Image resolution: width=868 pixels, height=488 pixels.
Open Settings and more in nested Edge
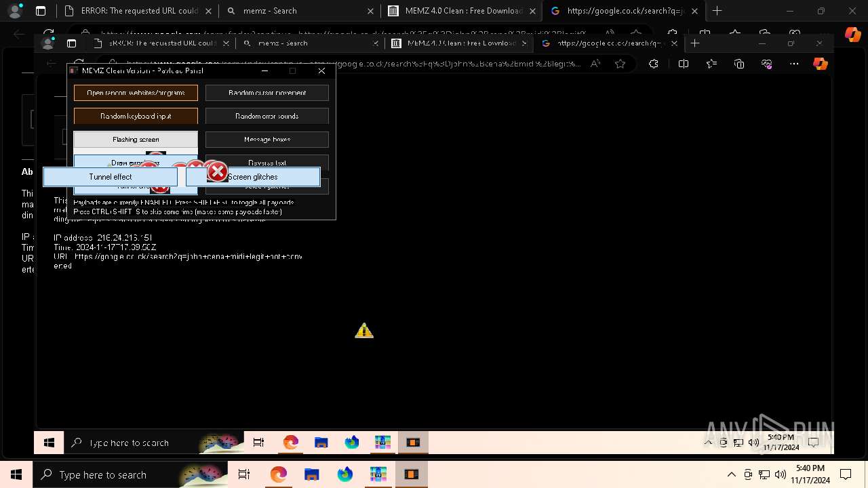(794, 64)
